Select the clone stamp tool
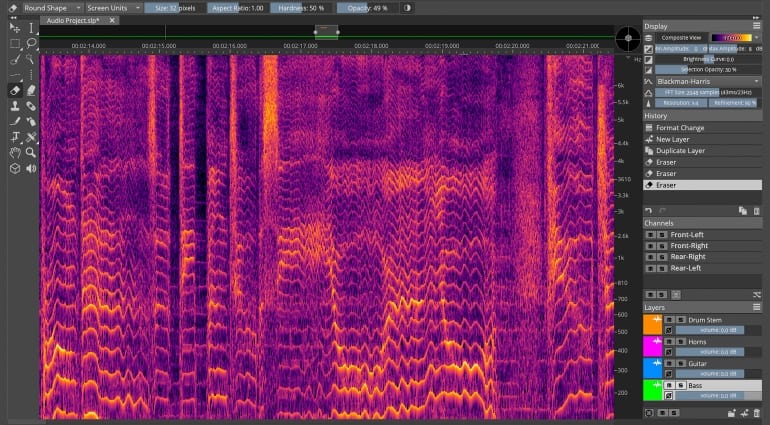The width and height of the screenshot is (770, 425). click(x=15, y=106)
